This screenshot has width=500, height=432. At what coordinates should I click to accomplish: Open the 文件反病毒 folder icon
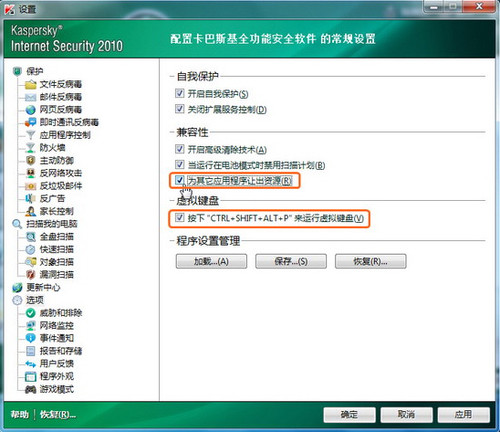30,84
